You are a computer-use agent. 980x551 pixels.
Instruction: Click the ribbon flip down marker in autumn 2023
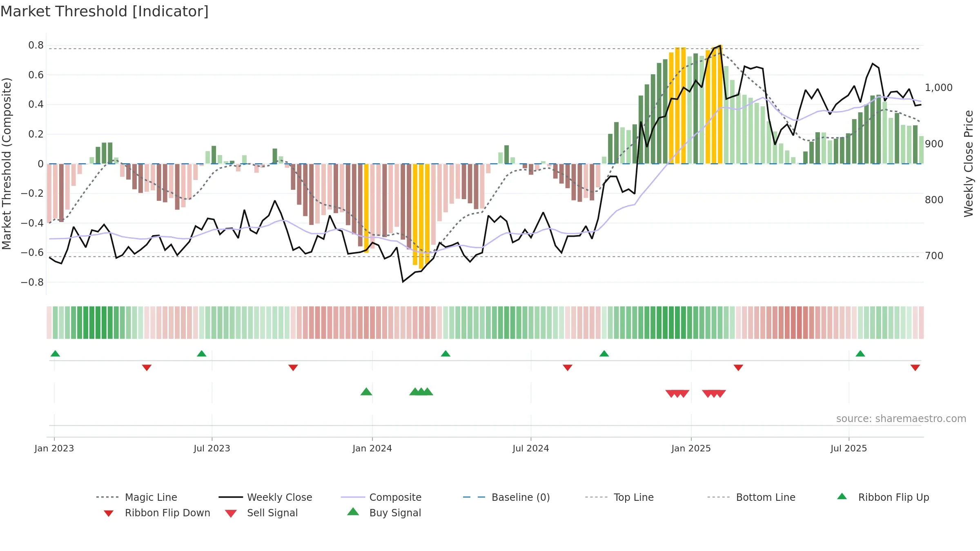293,368
